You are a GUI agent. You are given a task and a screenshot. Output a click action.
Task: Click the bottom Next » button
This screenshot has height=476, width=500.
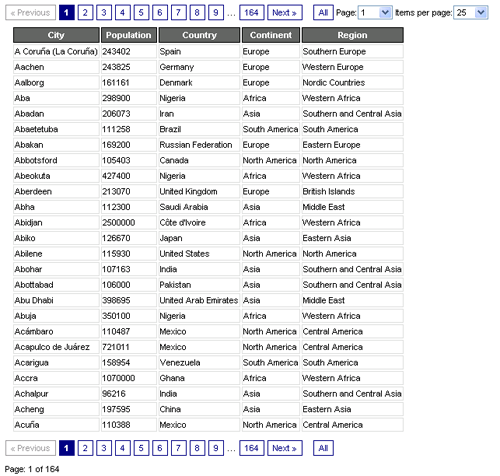(x=285, y=448)
